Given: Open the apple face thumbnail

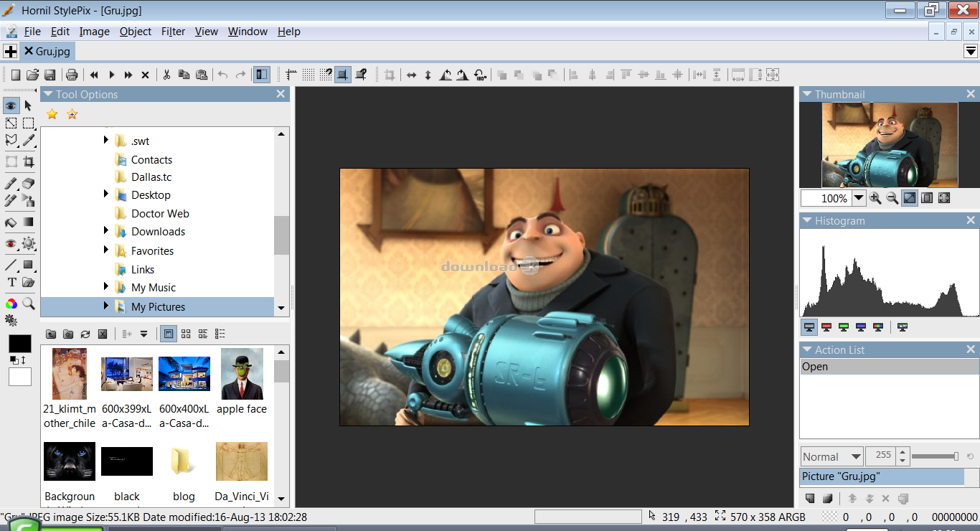Looking at the screenshot, I should point(242,381).
